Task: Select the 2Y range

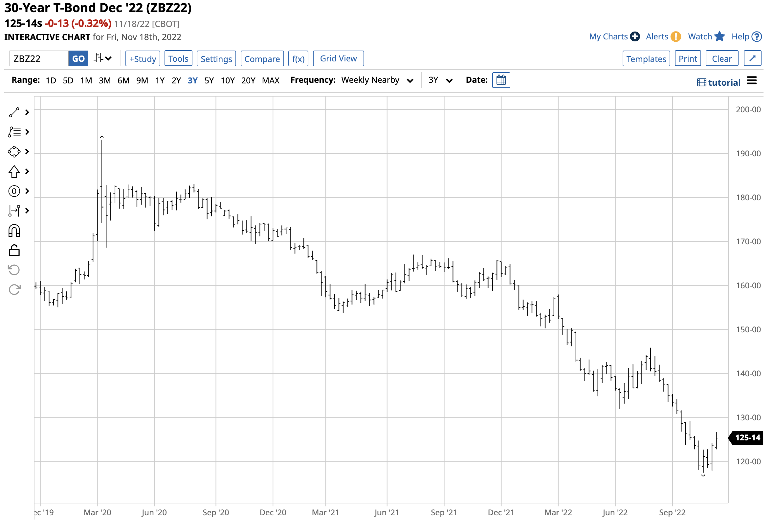Action: point(177,80)
